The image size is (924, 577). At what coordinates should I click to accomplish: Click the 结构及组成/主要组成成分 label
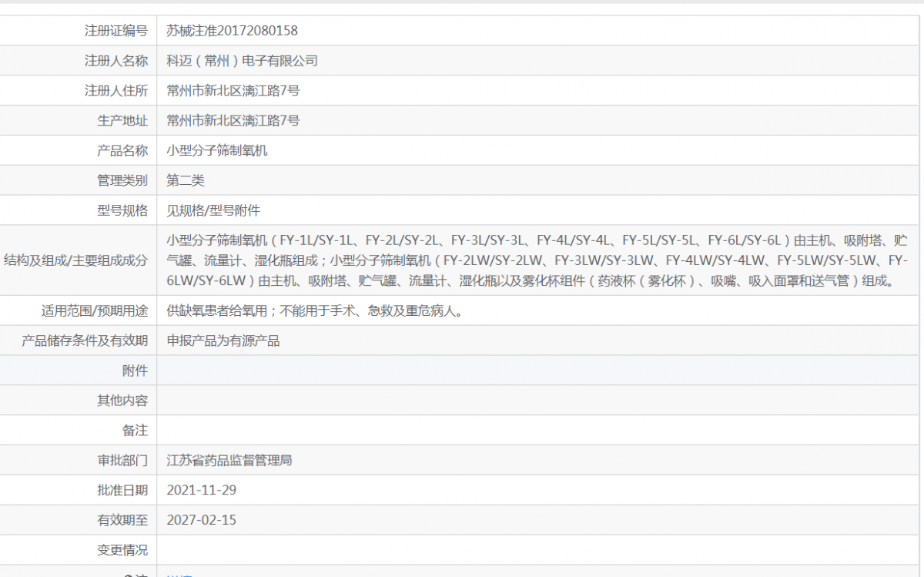76,260
